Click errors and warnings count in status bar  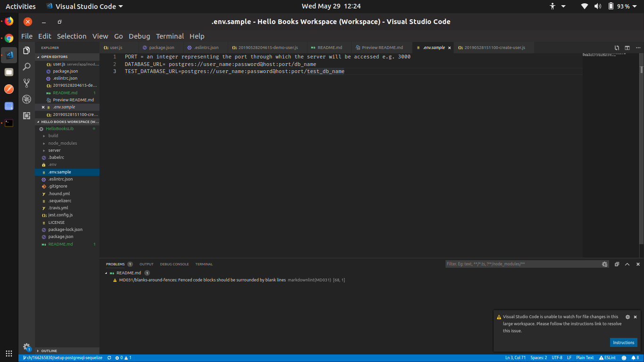(x=124, y=358)
